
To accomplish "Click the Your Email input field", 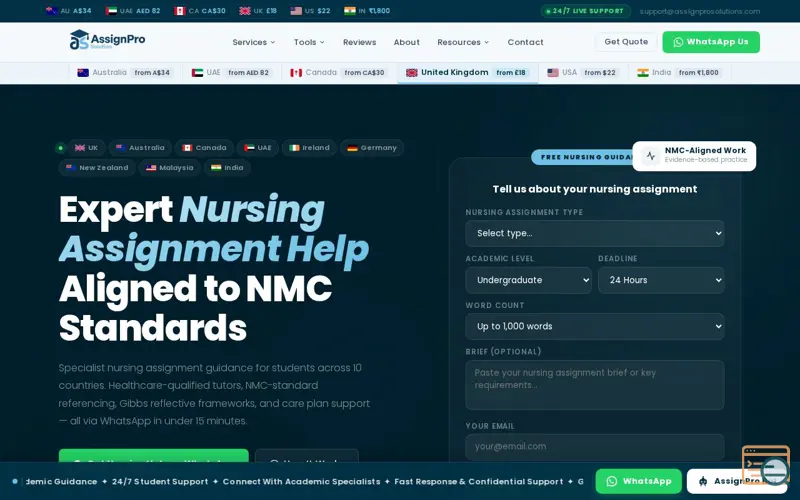I will [x=594, y=447].
